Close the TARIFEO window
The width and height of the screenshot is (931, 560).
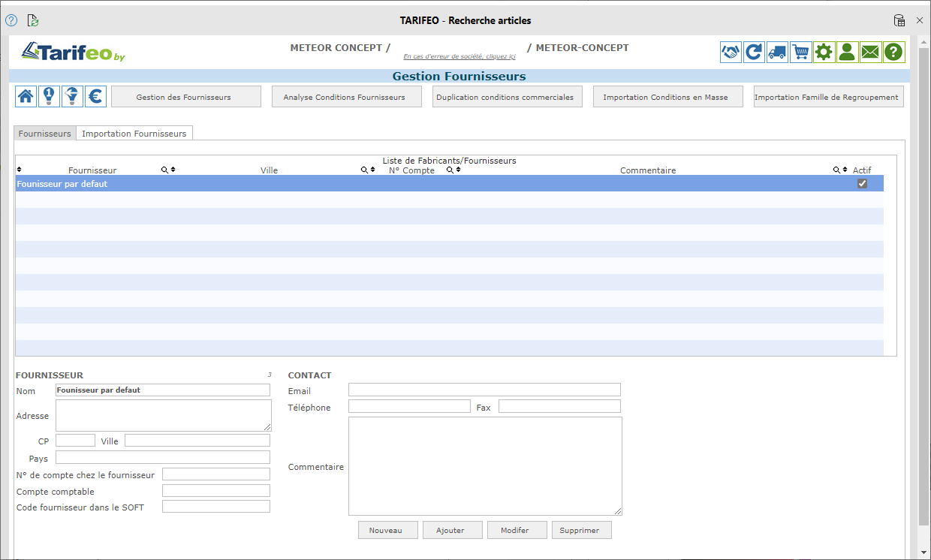pyautogui.click(x=920, y=20)
